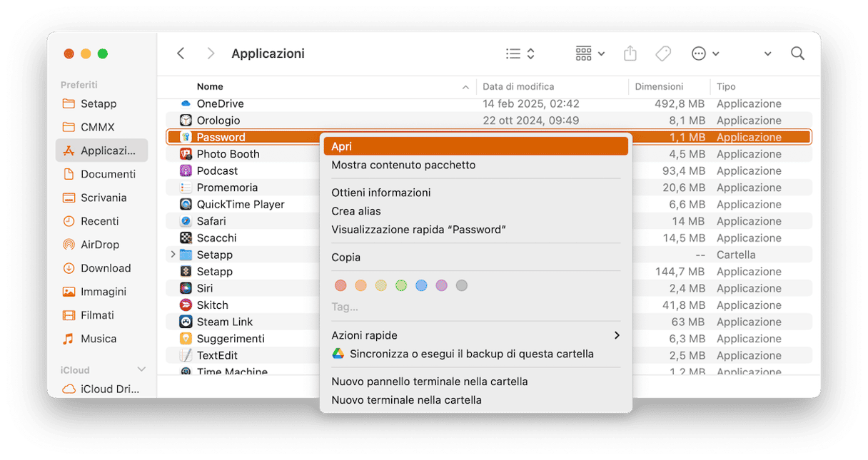Select the Suggerimenti app icon
The image size is (868, 460).
[186, 338]
